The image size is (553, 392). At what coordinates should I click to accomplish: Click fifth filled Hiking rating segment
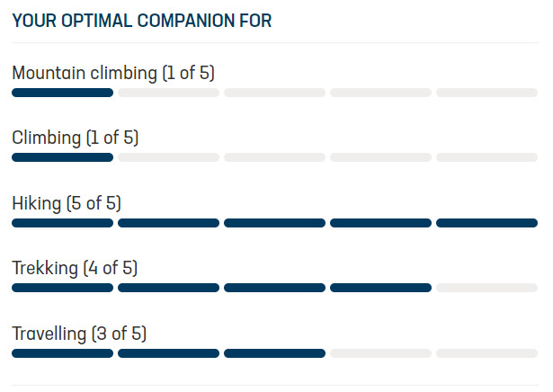486,223
